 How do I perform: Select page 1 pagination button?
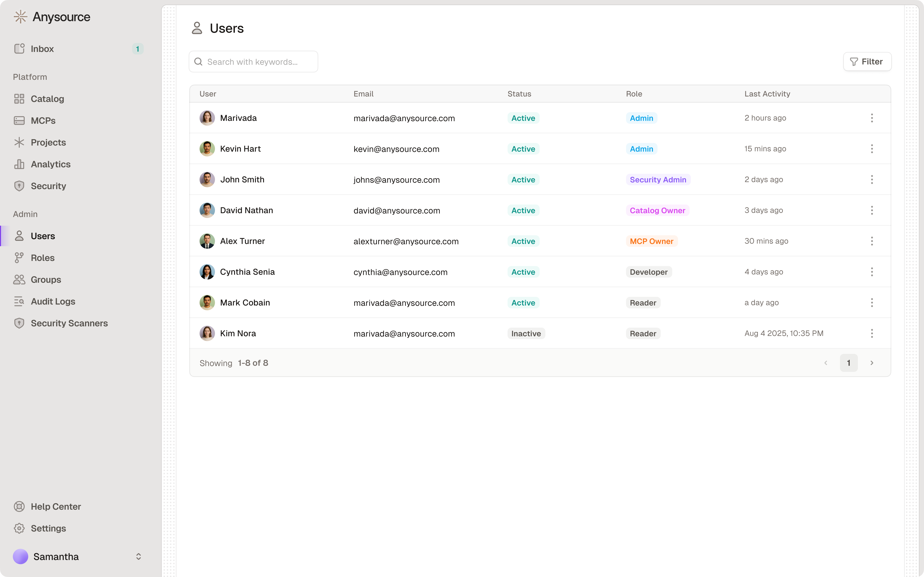tap(848, 363)
